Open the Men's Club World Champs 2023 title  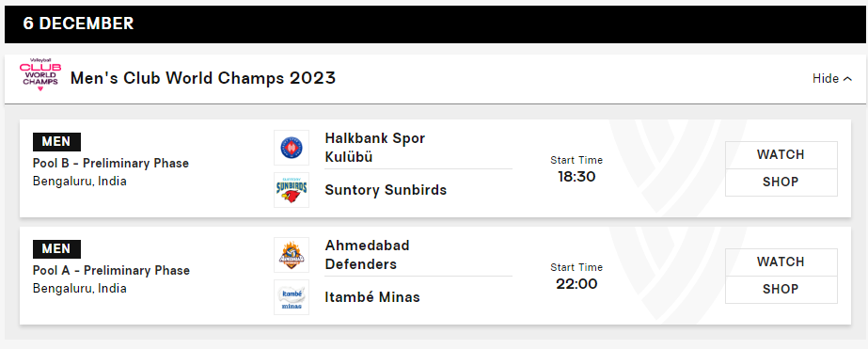[x=203, y=78]
